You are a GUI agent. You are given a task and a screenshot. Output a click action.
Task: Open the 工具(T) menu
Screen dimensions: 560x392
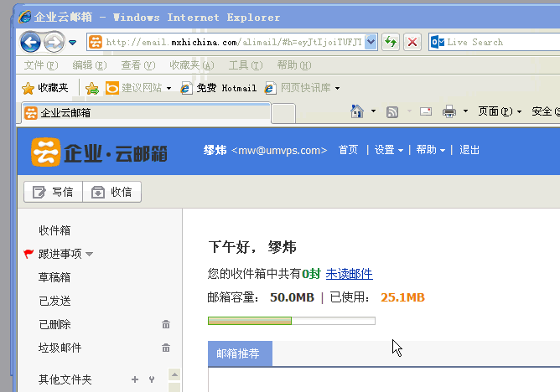pyautogui.click(x=246, y=65)
